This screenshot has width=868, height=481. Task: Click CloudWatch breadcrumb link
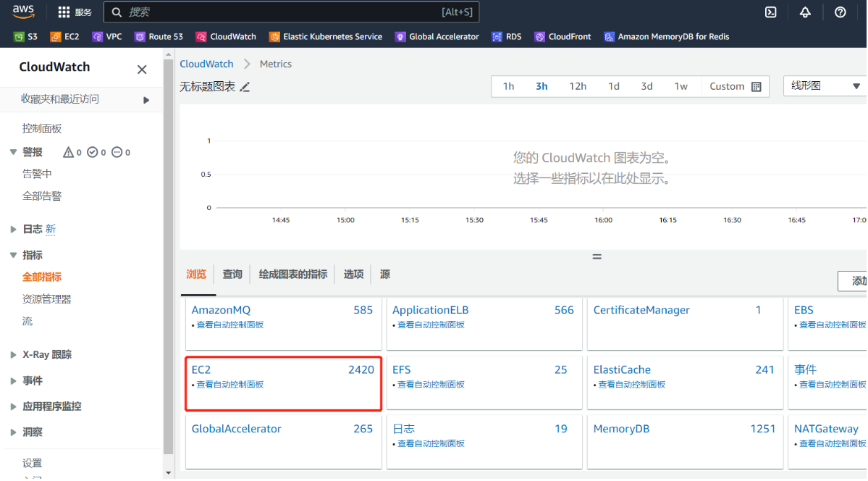pos(206,64)
